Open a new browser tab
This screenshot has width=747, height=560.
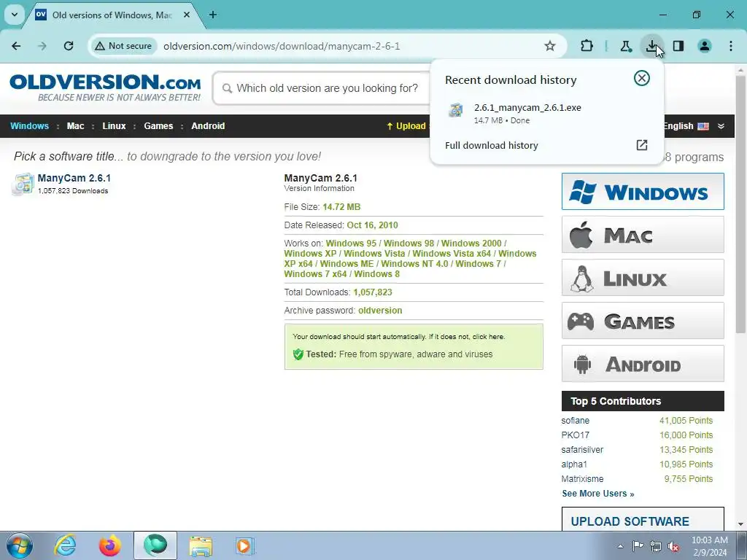213,15
